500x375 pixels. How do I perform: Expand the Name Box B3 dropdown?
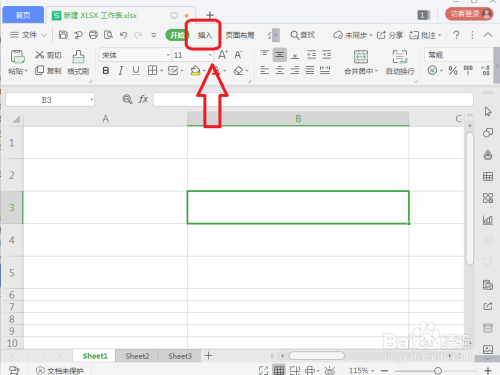click(91, 100)
